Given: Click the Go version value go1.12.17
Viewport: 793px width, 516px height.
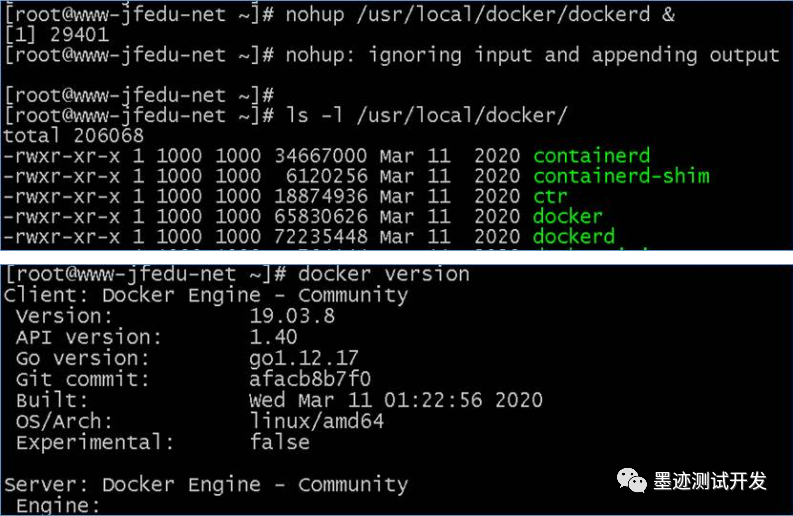Looking at the screenshot, I should [x=303, y=358].
